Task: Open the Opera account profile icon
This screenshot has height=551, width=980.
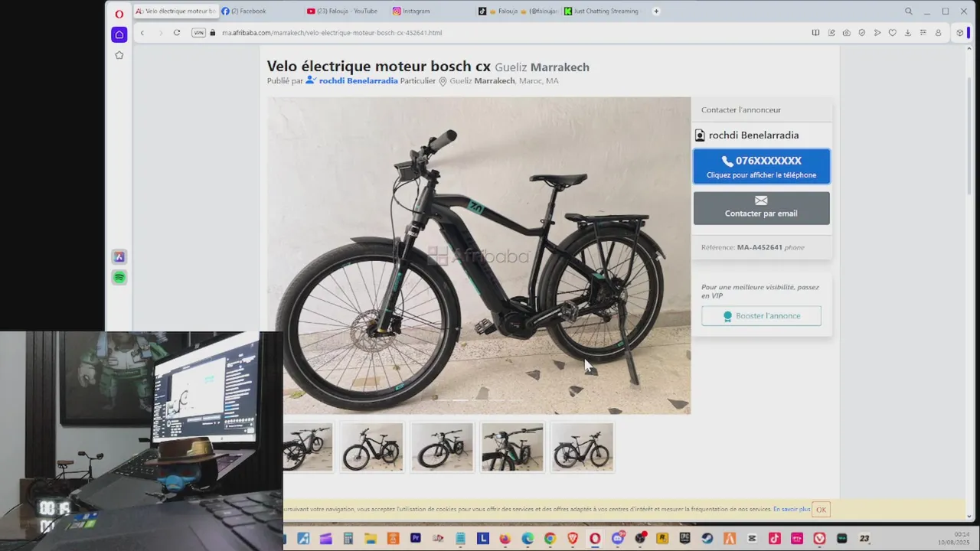Action: 939,33
